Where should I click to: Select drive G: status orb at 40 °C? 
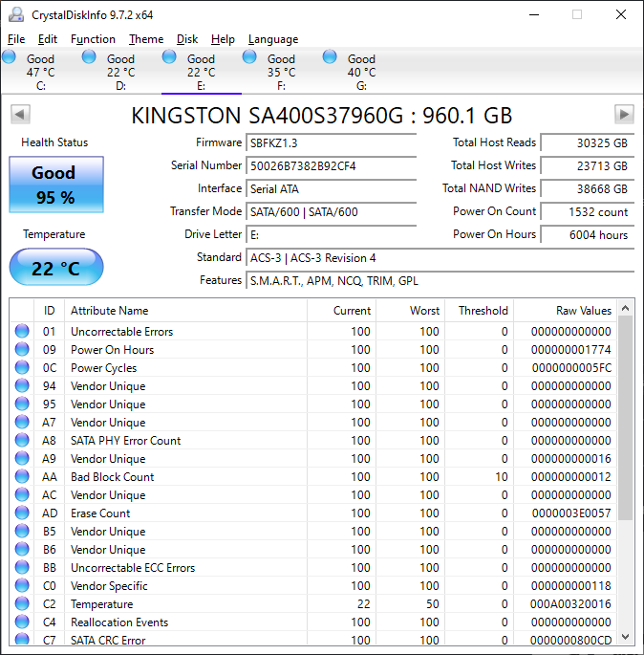point(330,56)
